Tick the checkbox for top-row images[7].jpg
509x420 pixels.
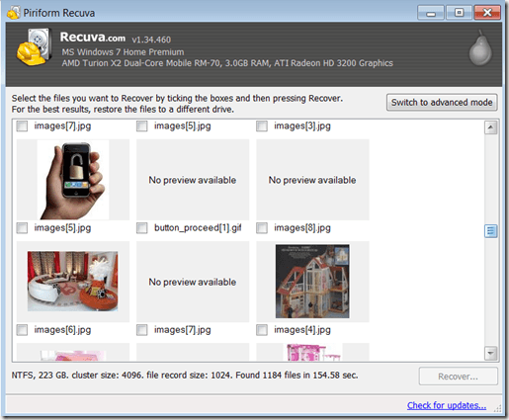click(22, 126)
